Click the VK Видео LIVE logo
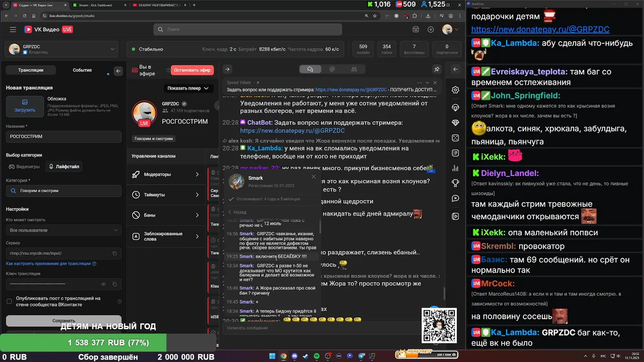 click(x=49, y=30)
